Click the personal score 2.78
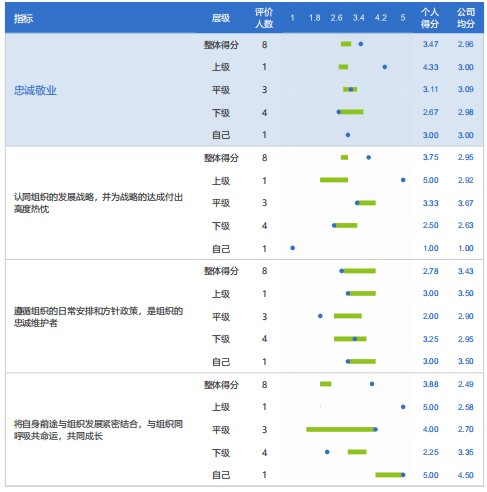This screenshot has height=492, width=487. 431,271
